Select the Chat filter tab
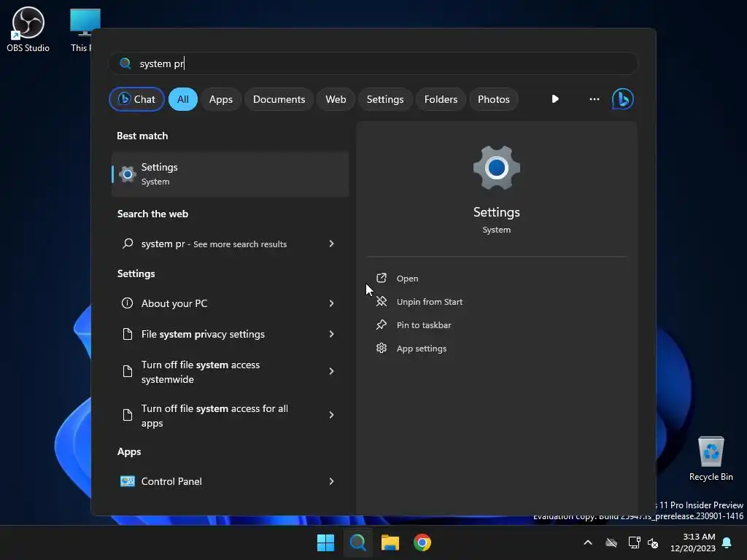 point(136,99)
